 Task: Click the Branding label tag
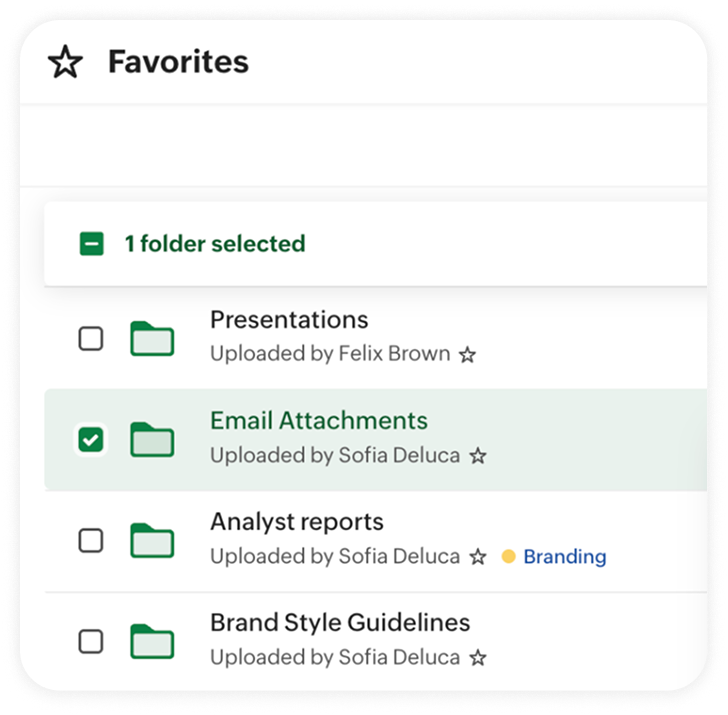click(564, 557)
